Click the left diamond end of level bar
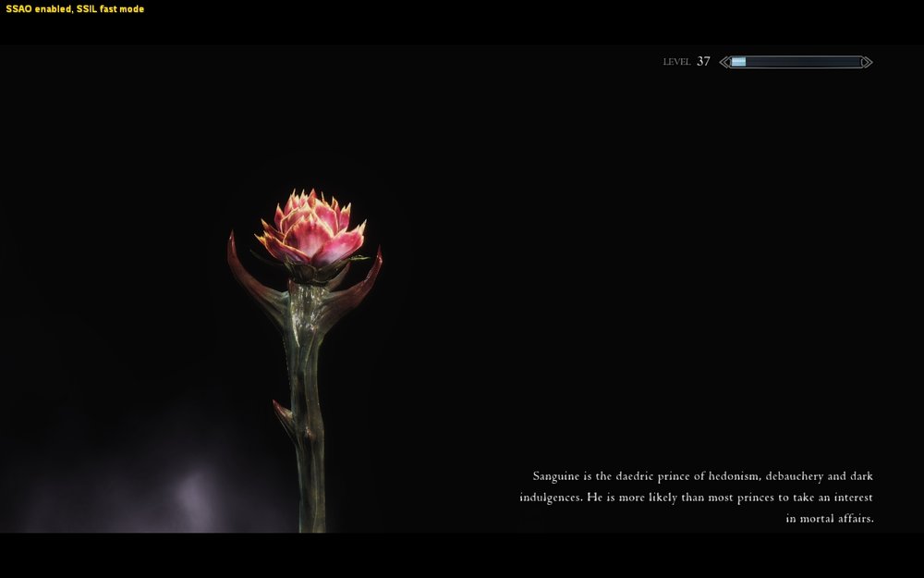Viewport: 924px width, 578px height. click(725, 62)
